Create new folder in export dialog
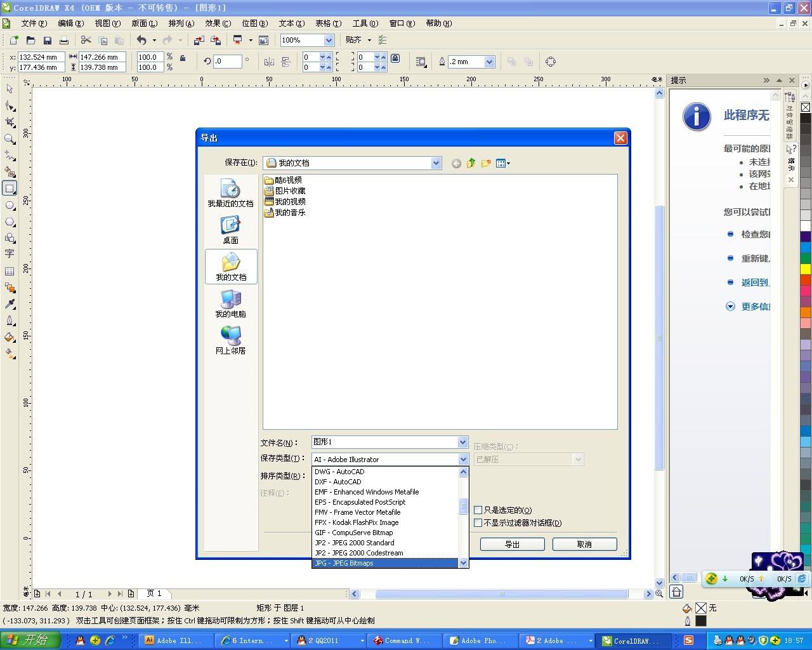The height and width of the screenshot is (650, 812). point(486,163)
